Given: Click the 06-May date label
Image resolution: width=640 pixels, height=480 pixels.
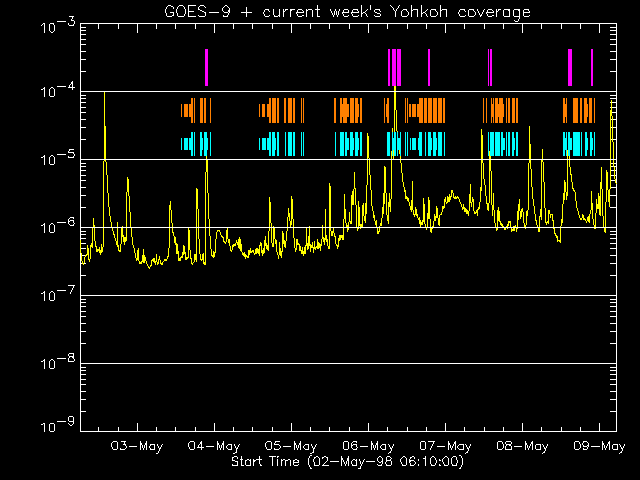Looking at the screenshot, I should 368,446.
